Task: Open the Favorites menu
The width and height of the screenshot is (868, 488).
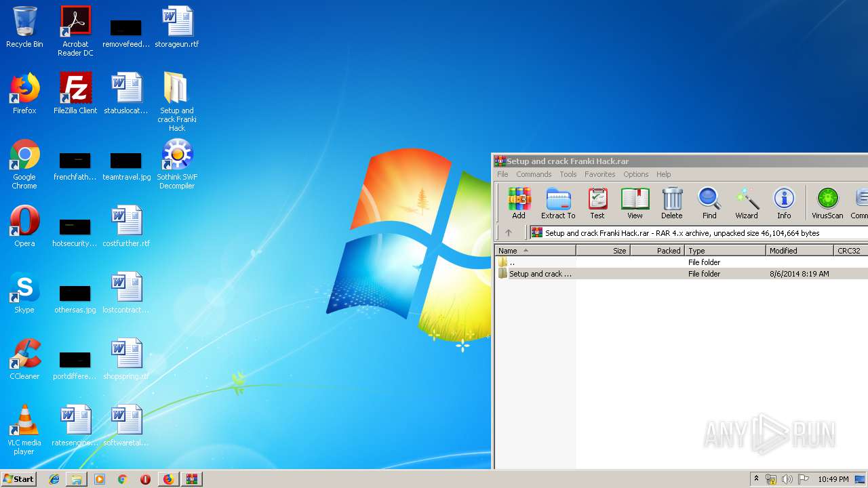Action: (x=600, y=174)
